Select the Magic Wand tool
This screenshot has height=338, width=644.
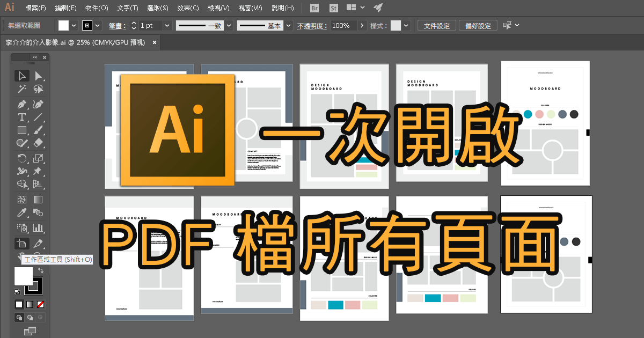point(22,89)
